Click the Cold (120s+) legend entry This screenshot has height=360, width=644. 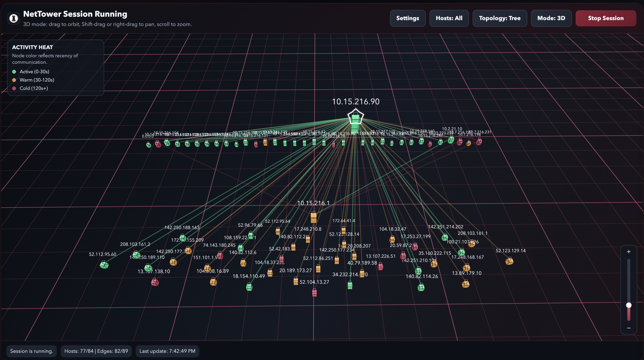pos(33,88)
